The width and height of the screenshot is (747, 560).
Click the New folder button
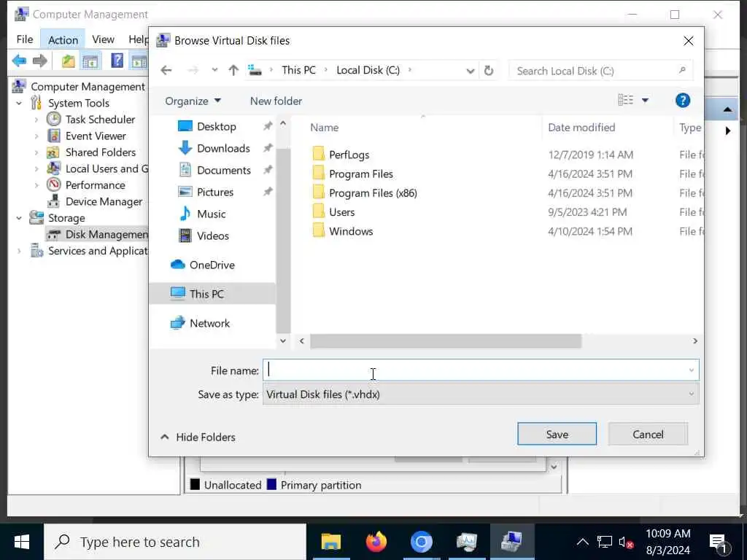(276, 101)
